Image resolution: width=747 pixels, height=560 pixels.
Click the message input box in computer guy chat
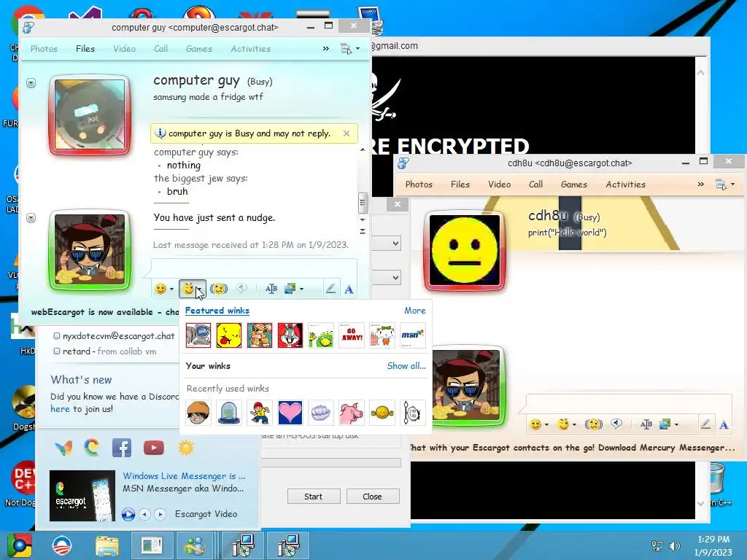click(x=254, y=268)
